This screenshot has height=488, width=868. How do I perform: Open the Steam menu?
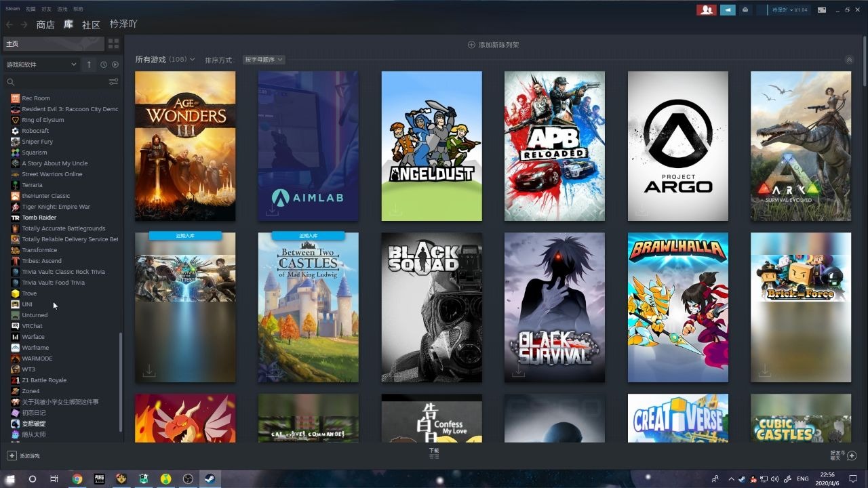tap(13, 9)
